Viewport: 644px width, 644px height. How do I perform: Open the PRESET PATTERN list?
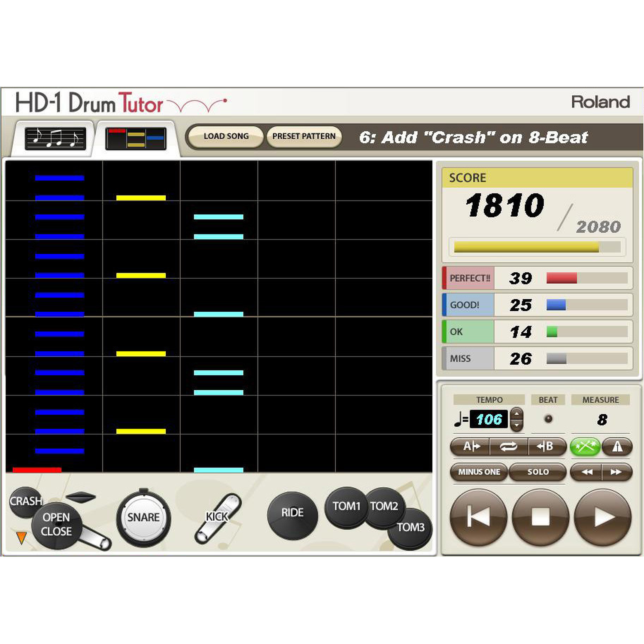[x=304, y=136]
